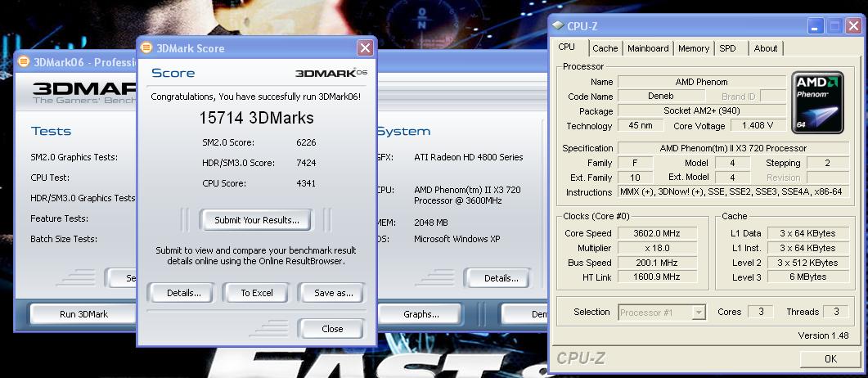Click the CPU-Z title bar icon
Viewport: 868px width, 378px height.
click(x=558, y=25)
